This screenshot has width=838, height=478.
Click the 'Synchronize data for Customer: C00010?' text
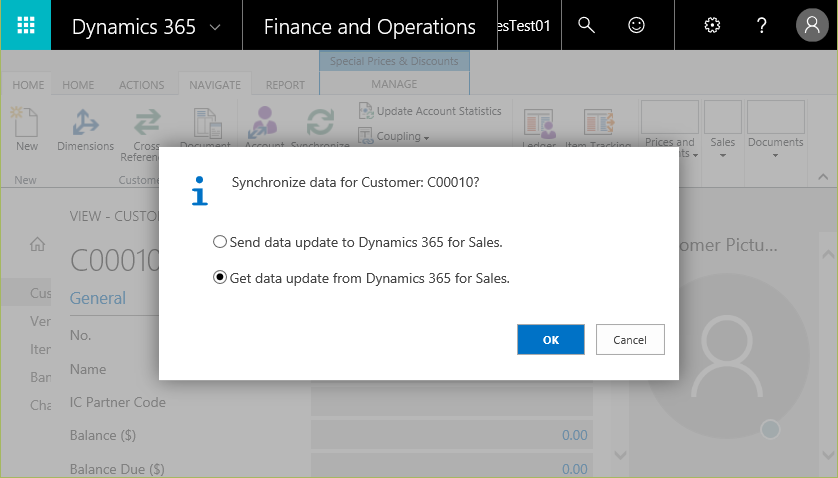point(355,182)
